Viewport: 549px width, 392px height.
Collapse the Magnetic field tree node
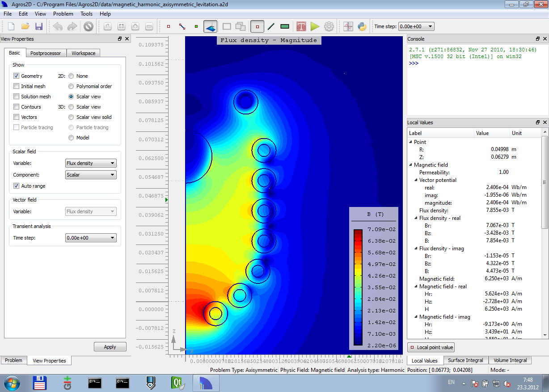tap(411, 165)
